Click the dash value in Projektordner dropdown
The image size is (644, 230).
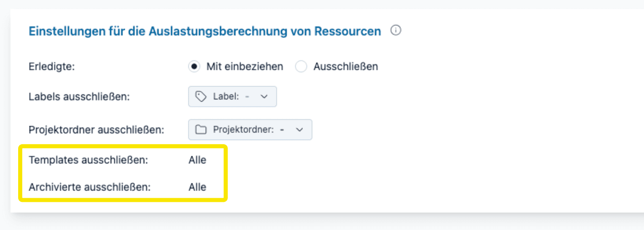[282, 130]
